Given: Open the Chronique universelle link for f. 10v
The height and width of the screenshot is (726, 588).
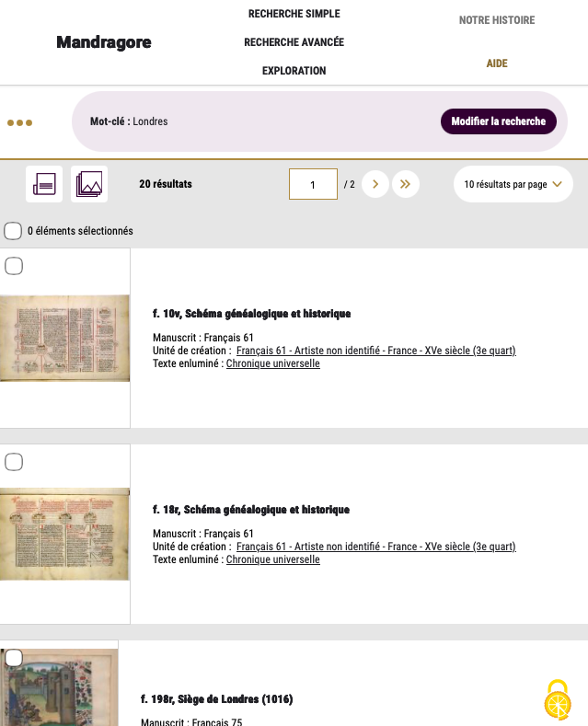Looking at the screenshot, I should [272, 363].
